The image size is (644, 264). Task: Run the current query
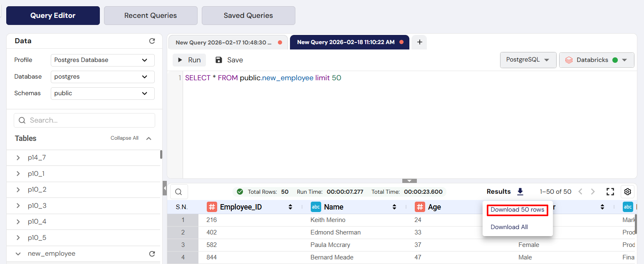click(x=189, y=60)
